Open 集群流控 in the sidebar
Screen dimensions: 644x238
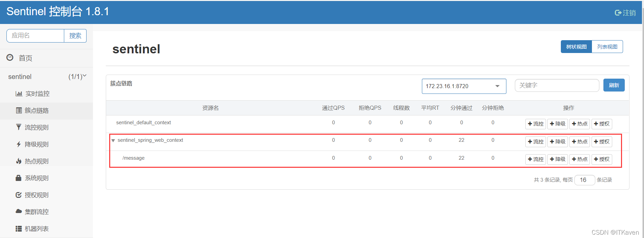pos(37,212)
